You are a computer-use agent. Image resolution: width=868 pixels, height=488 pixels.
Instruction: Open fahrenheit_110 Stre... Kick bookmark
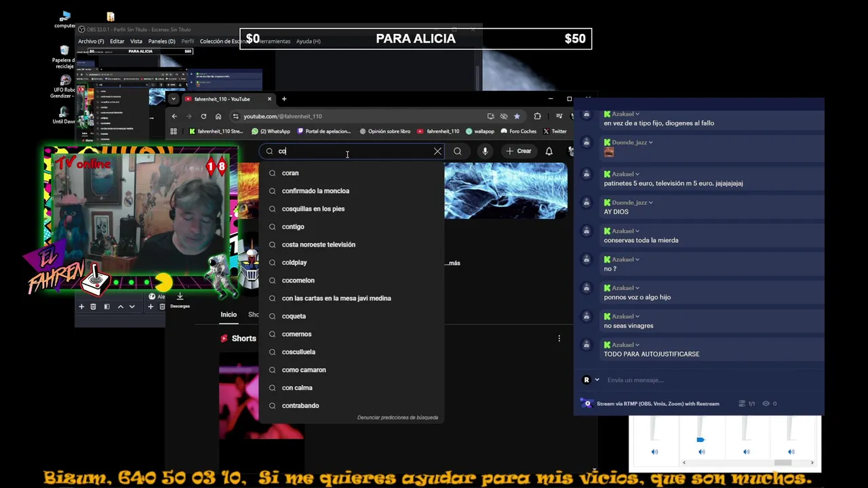[216, 131]
